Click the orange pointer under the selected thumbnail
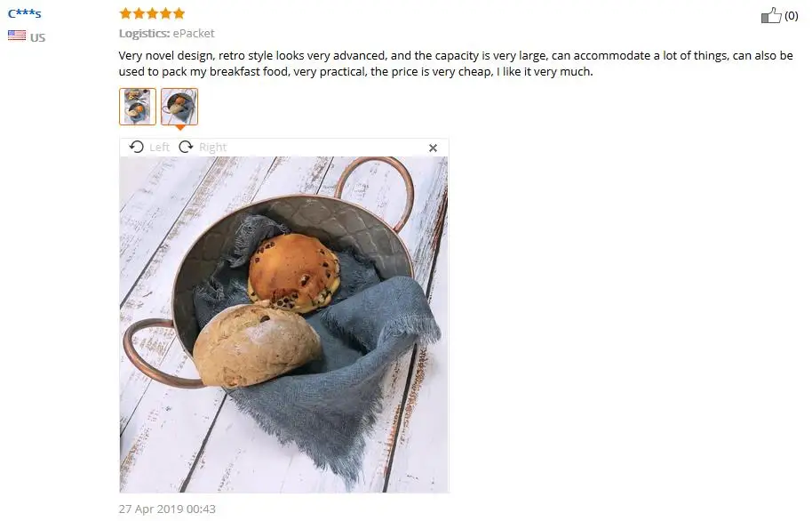Screen dimensions: 812x521 point(179,127)
